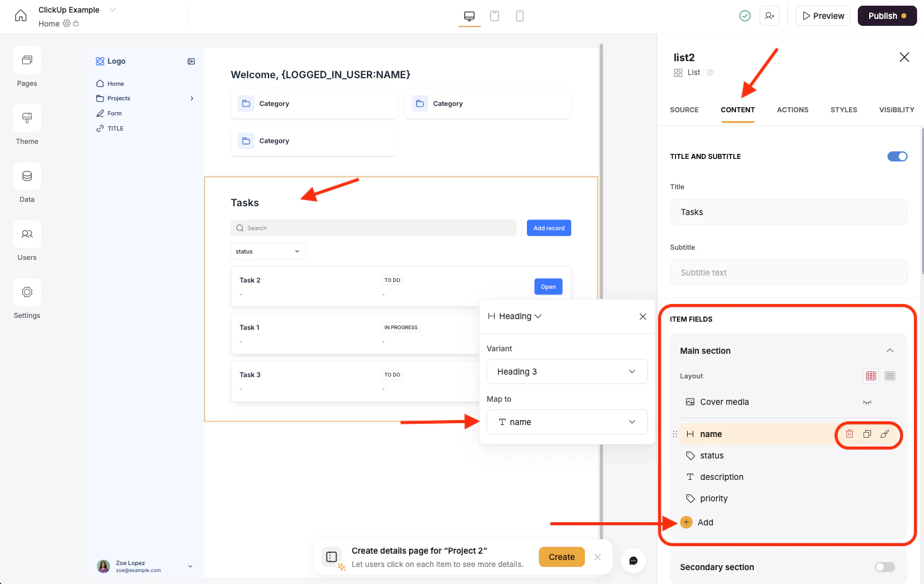924x584 pixels.
Task: Click the Task 1 list card
Action: (x=355, y=334)
